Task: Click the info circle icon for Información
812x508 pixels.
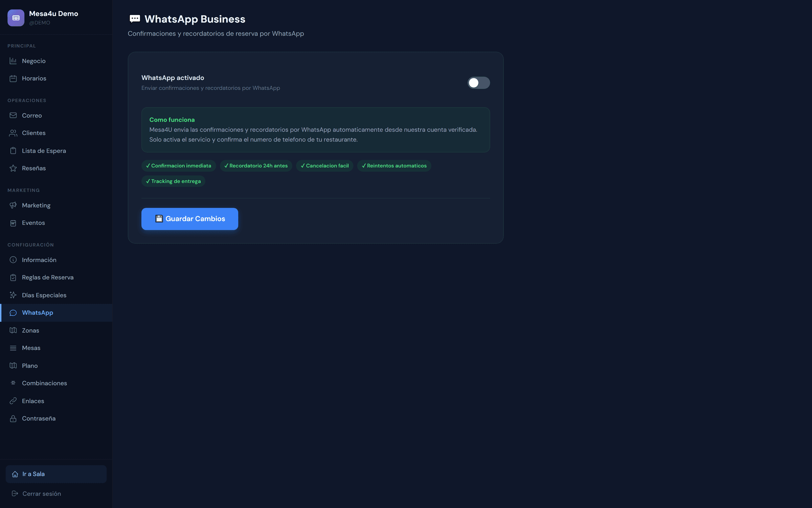Action: (13, 260)
